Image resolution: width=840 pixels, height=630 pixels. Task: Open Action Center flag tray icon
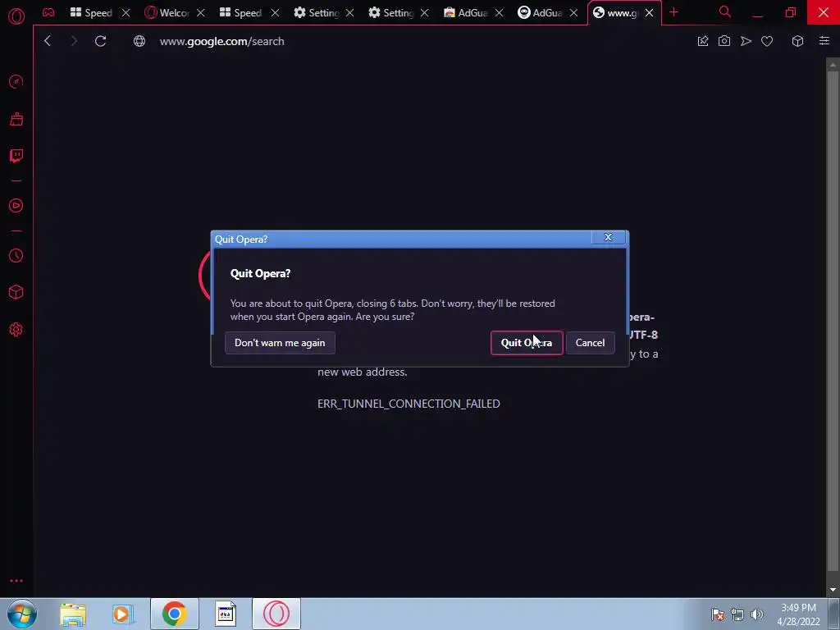point(718,614)
